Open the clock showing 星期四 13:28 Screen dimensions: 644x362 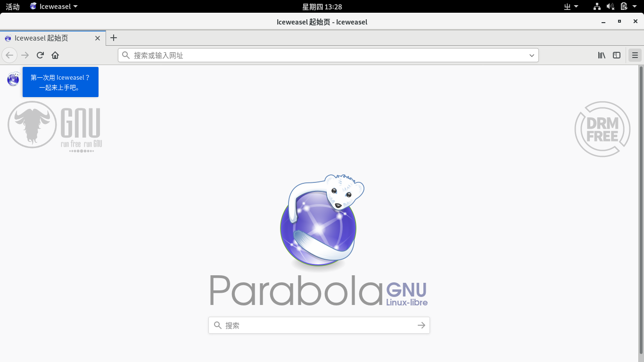[322, 7]
